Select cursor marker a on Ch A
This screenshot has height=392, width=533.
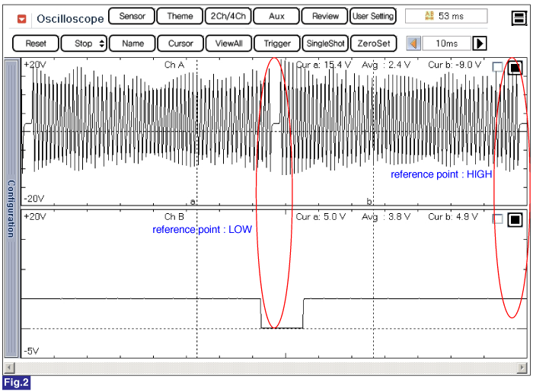pyautogui.click(x=193, y=202)
